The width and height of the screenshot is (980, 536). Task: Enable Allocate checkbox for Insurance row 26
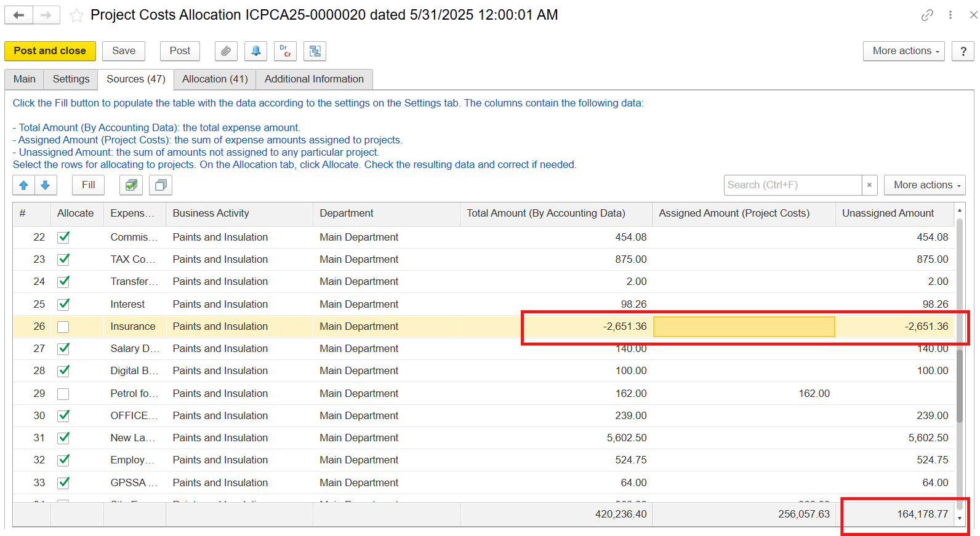(63, 327)
